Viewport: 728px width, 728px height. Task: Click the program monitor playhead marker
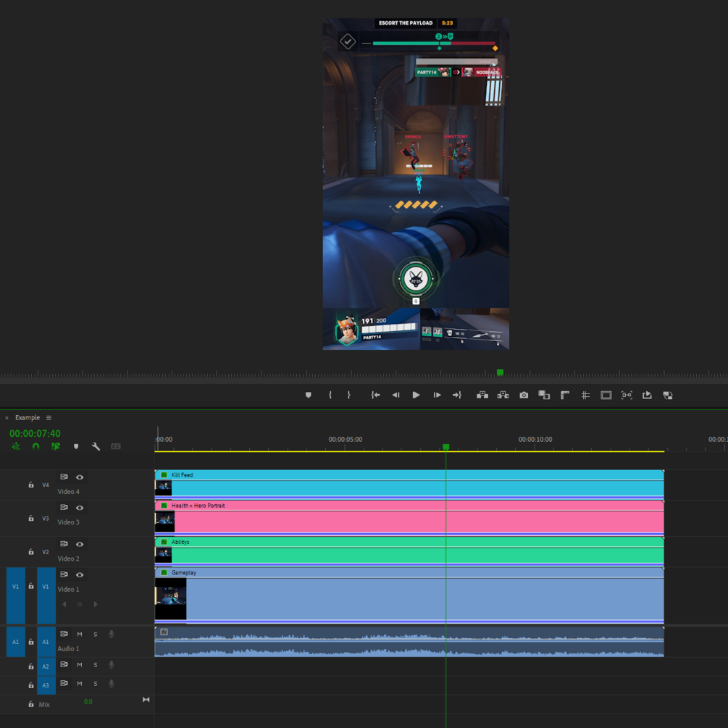tap(500, 372)
